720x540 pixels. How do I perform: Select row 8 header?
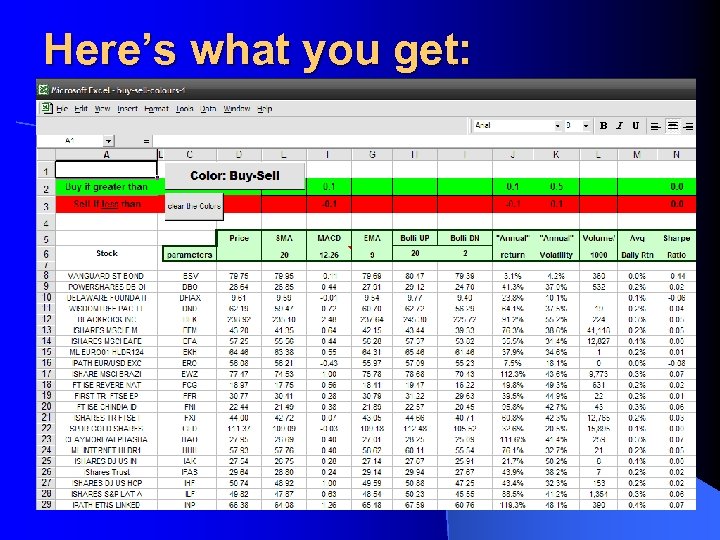click(46, 276)
